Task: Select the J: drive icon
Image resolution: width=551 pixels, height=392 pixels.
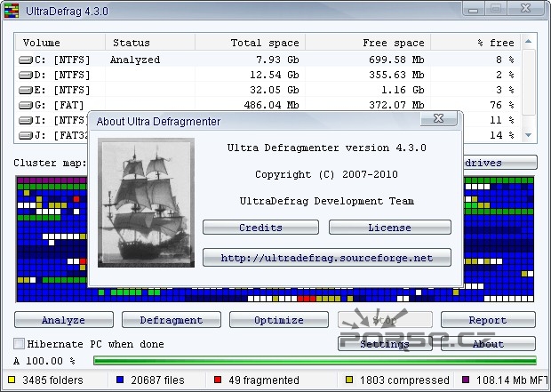Action: [25, 135]
